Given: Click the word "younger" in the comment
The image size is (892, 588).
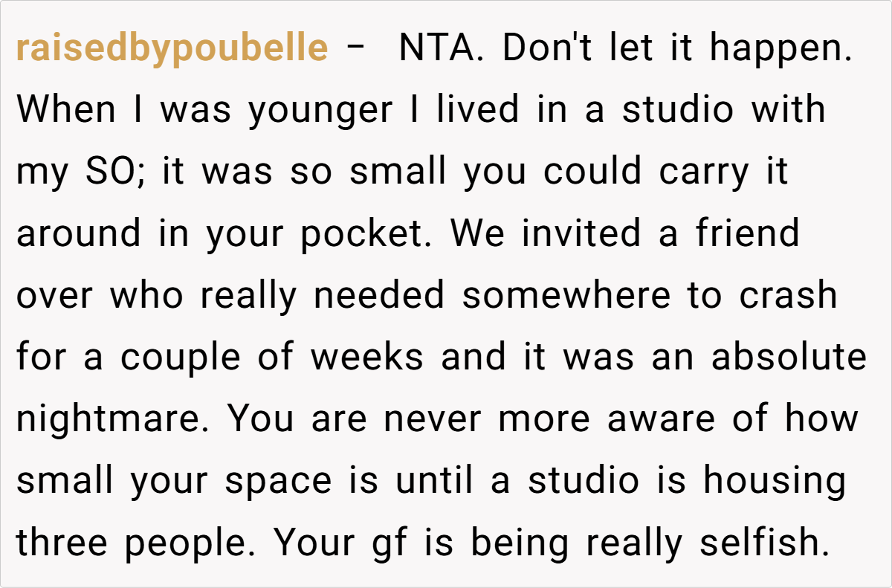Looking at the screenshot, I should pyautogui.click(x=320, y=110).
